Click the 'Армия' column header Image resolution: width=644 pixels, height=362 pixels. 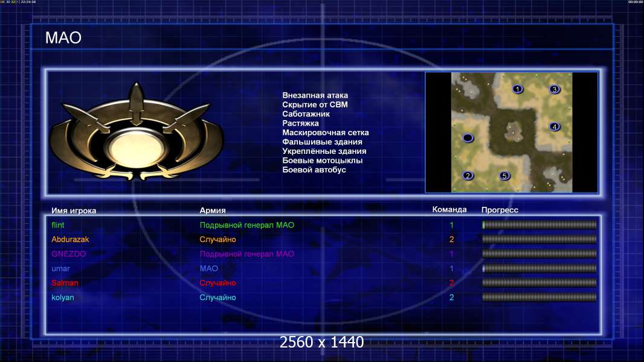coord(213,211)
